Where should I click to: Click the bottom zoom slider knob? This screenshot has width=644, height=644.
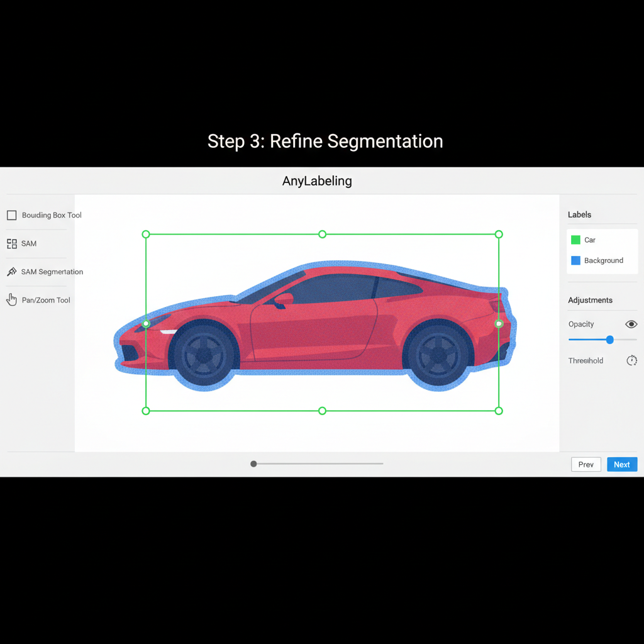[254, 464]
